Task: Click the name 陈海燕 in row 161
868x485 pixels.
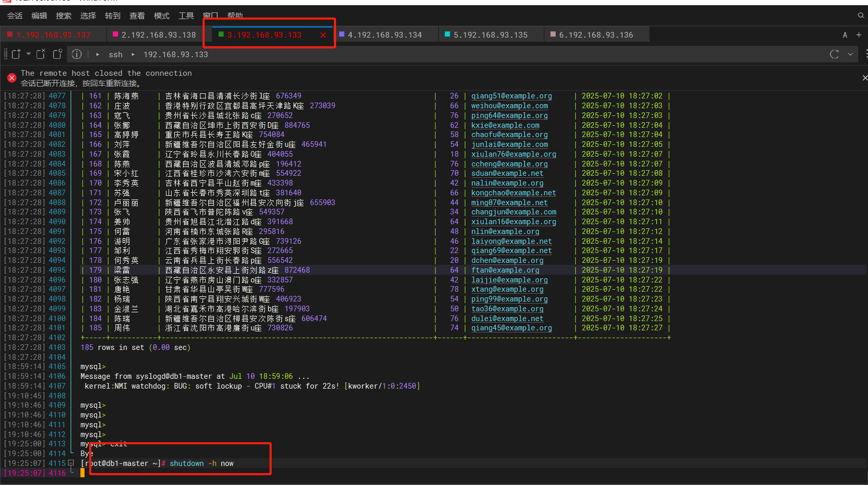Action: tap(126, 96)
